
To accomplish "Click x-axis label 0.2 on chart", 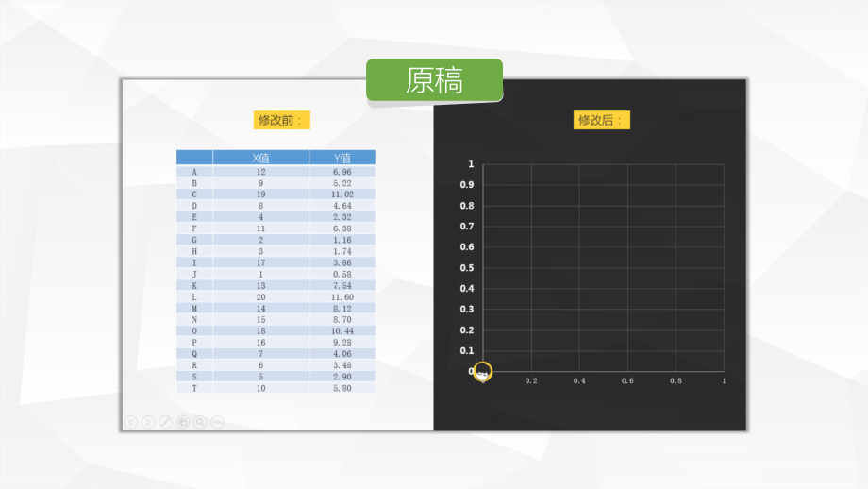I will [531, 381].
